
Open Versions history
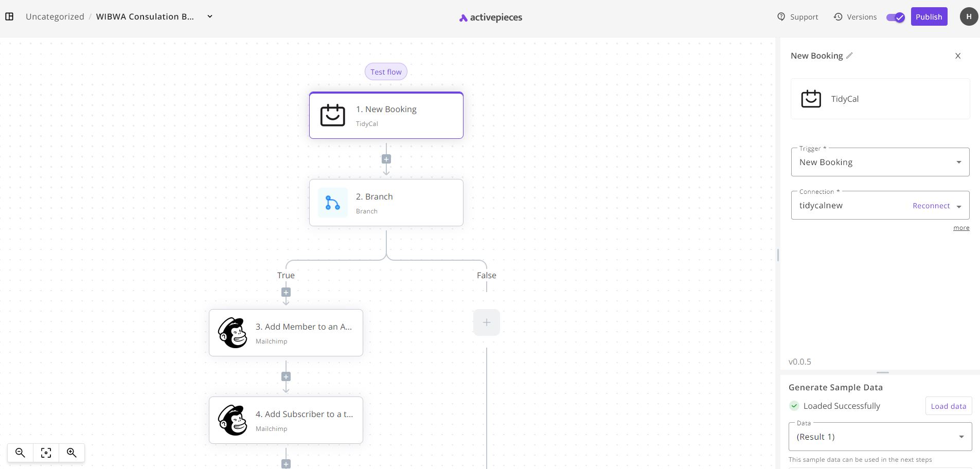pyautogui.click(x=855, y=17)
